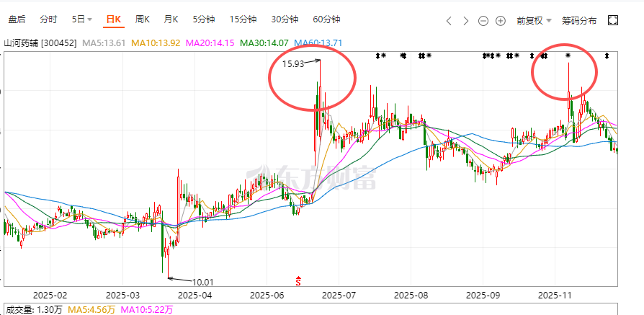Switch to the 分时 chart tab
The height and width of the screenshot is (315, 644).
click(x=48, y=19)
